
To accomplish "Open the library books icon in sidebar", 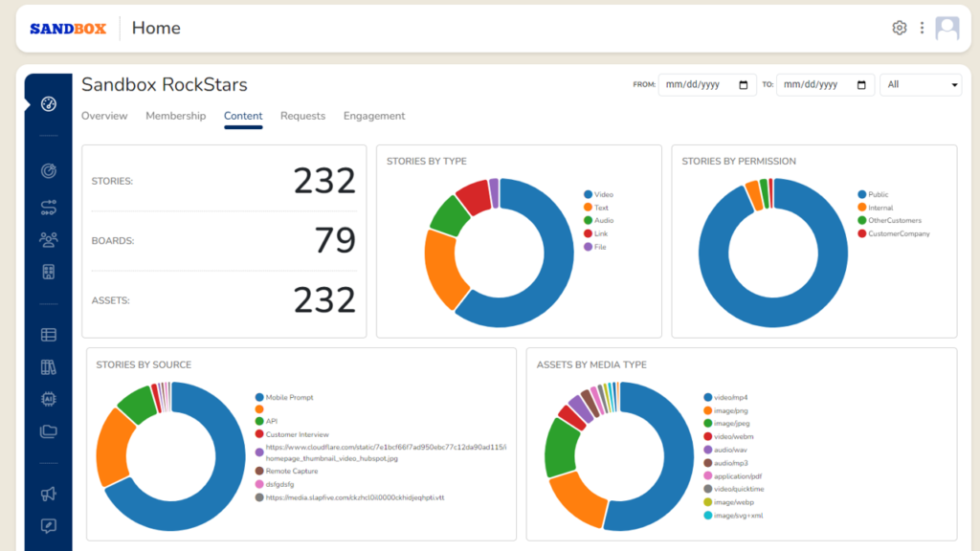I will click(48, 367).
